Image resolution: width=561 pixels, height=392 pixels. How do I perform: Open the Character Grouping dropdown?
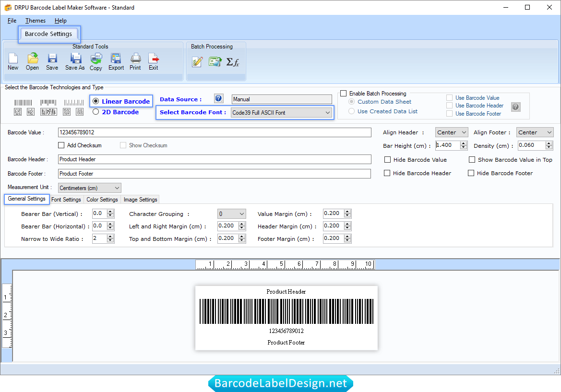tap(231, 214)
